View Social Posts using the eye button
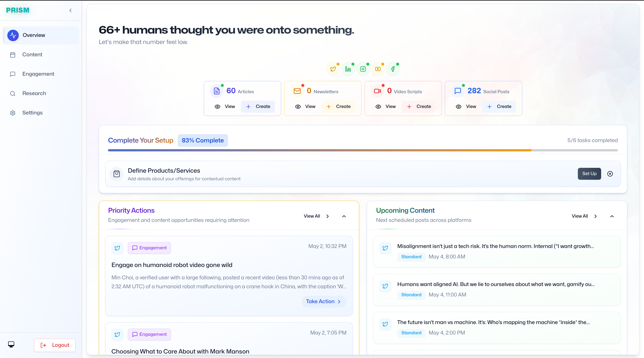 pos(466,107)
